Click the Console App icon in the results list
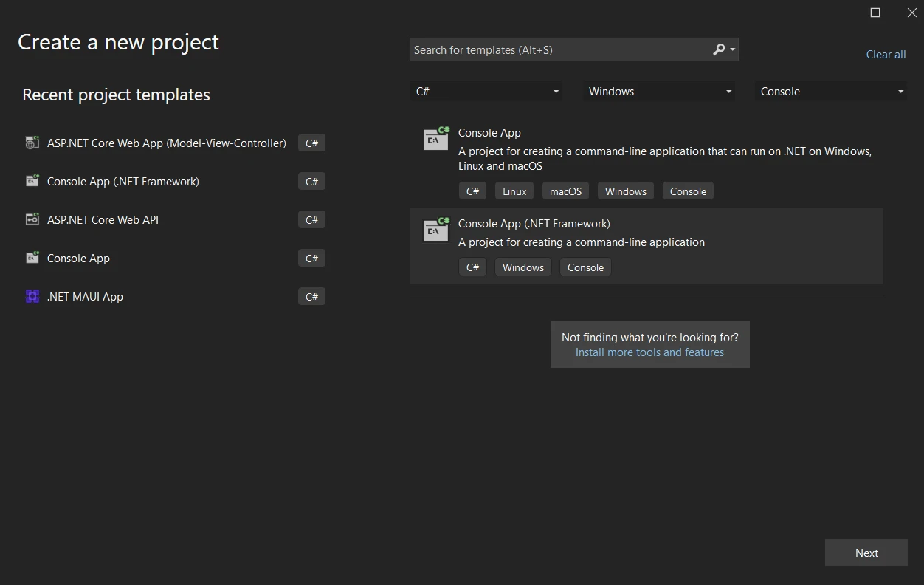This screenshot has width=924, height=585. click(x=436, y=139)
